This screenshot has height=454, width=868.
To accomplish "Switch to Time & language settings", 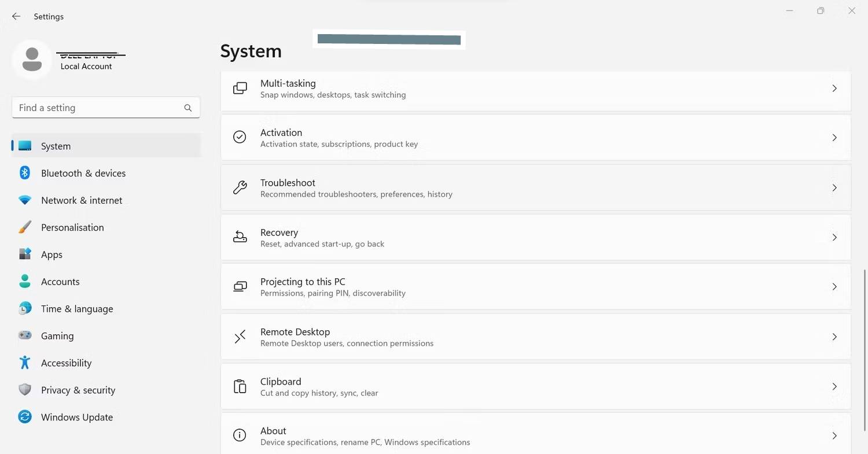I will 76,309.
